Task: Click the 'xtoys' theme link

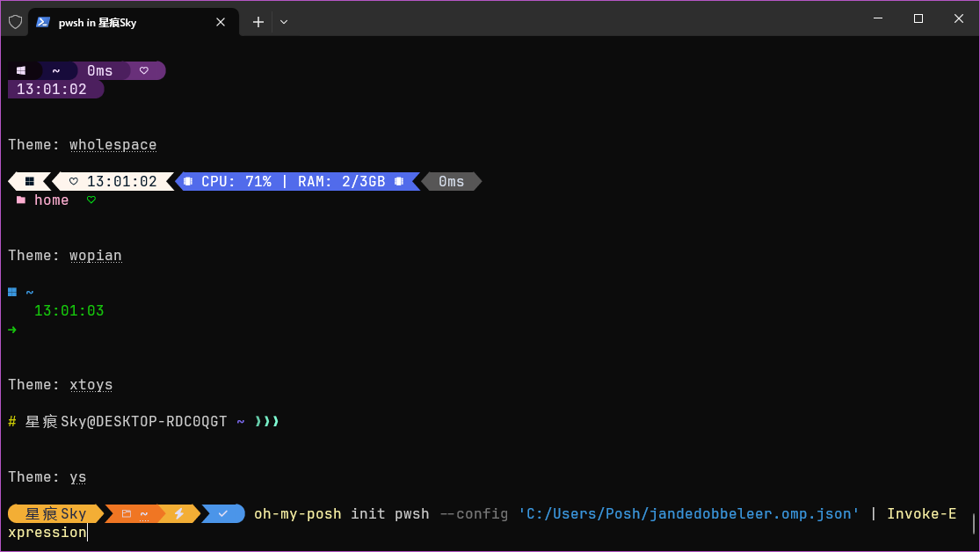Action: click(x=91, y=385)
